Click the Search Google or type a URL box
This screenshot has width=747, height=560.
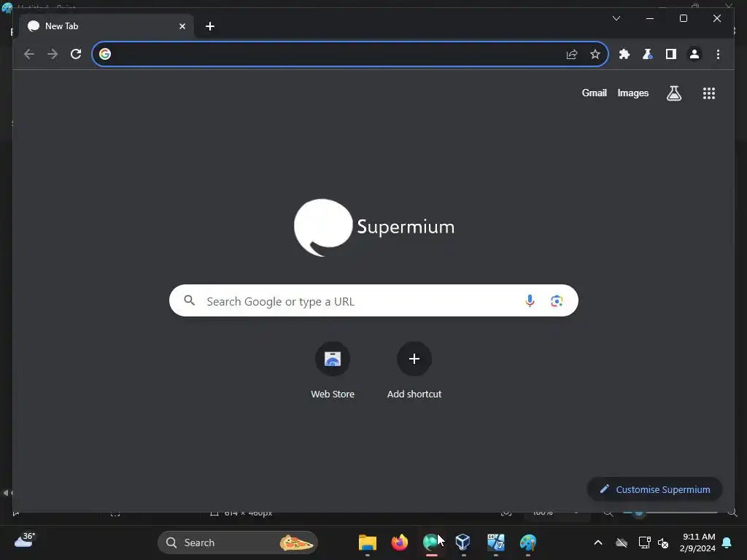[373, 301]
